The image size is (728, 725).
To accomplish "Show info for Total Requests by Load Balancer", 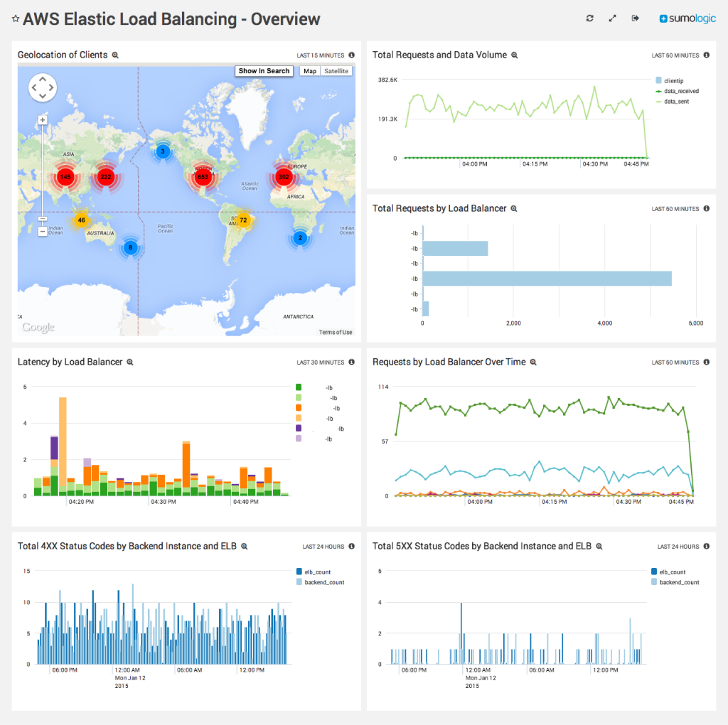I will [706, 208].
